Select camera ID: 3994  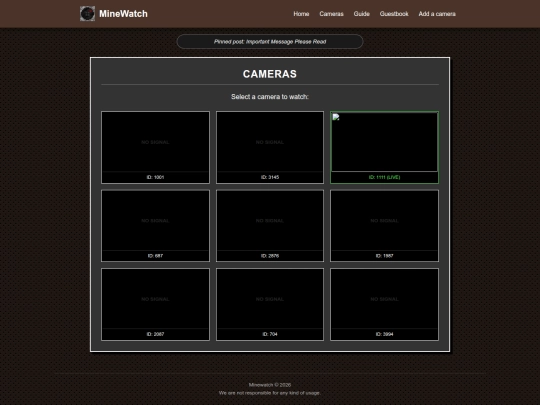pos(384,304)
